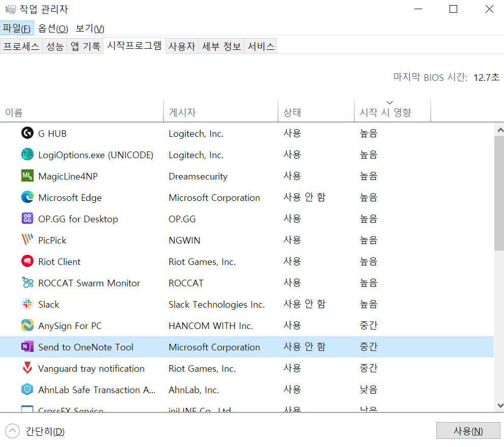Select AnySign For PC name text
Screen dimensions: 504x447
point(70,326)
